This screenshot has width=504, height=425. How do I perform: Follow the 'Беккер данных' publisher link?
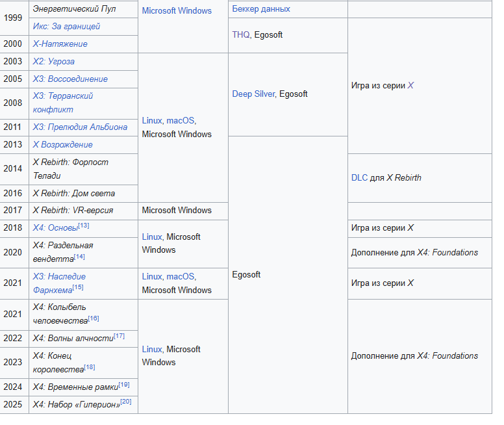[x=261, y=9]
